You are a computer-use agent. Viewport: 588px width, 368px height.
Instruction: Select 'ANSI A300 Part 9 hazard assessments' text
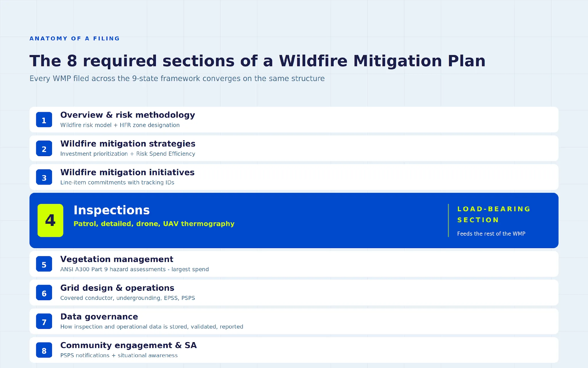click(x=113, y=269)
